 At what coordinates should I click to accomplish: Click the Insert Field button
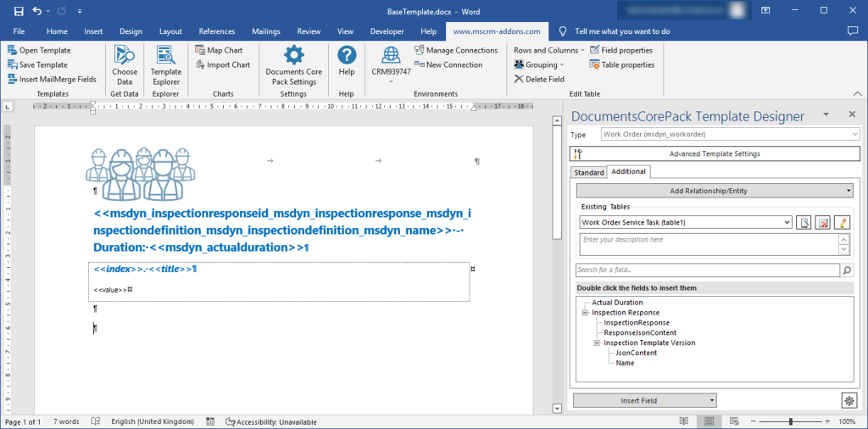pos(644,400)
